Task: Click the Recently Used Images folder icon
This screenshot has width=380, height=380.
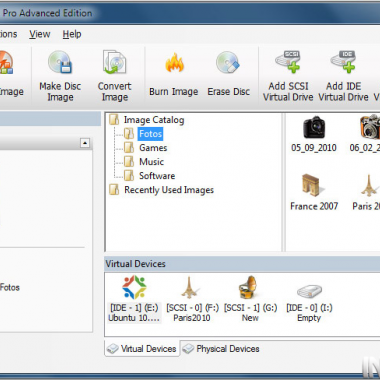Action: point(114,190)
